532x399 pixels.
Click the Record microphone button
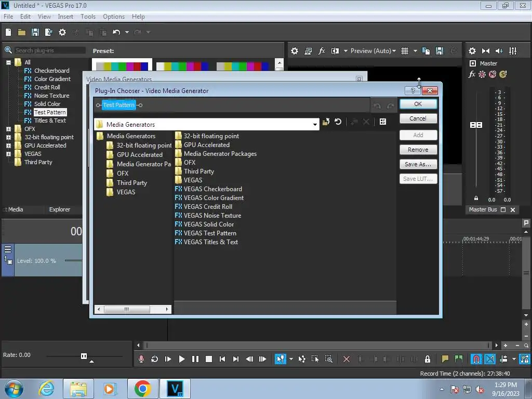tap(141, 359)
